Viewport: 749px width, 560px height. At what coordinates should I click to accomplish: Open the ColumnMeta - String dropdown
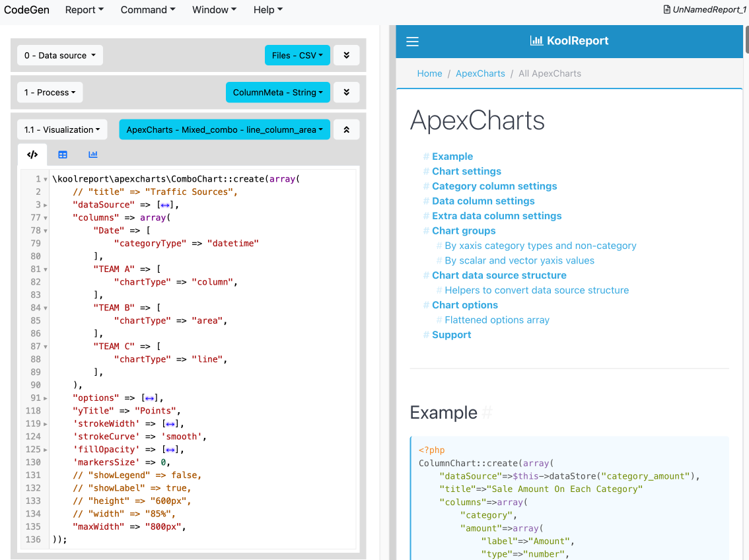(277, 92)
